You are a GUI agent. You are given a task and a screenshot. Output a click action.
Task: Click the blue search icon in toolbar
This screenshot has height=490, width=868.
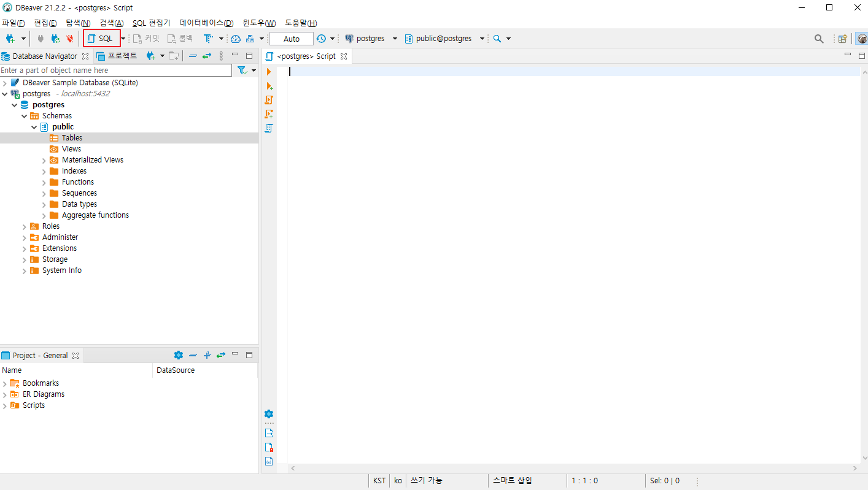[x=497, y=39]
